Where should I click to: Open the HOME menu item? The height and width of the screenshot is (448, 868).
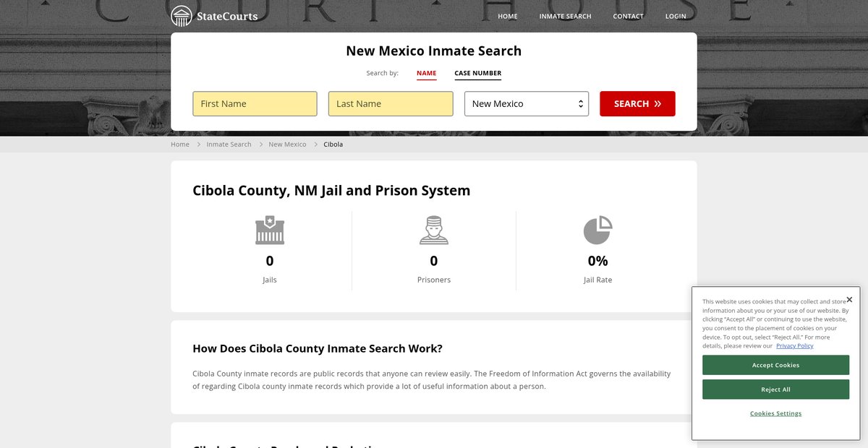(508, 16)
